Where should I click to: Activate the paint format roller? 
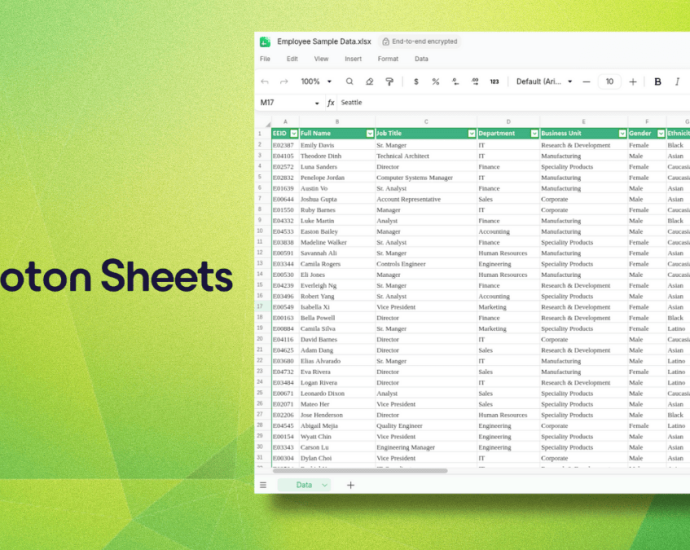click(389, 81)
